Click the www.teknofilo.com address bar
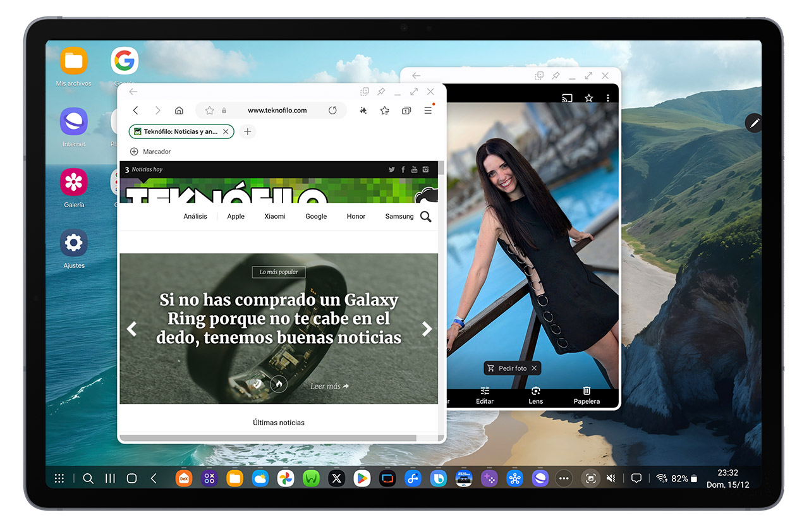Image resolution: width=809 pixels, height=532 pixels. (x=277, y=111)
